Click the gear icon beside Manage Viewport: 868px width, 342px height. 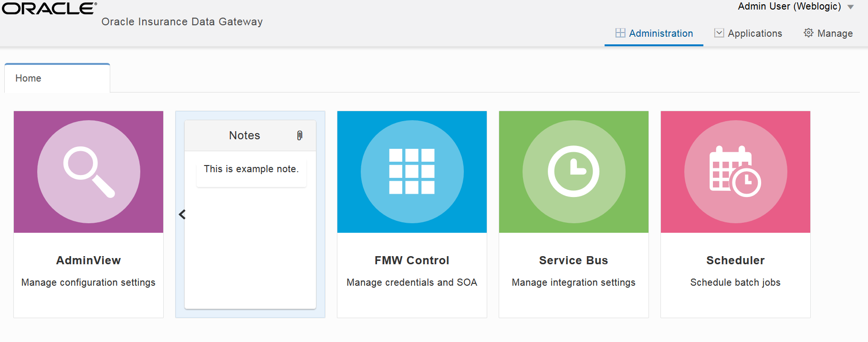tap(808, 33)
